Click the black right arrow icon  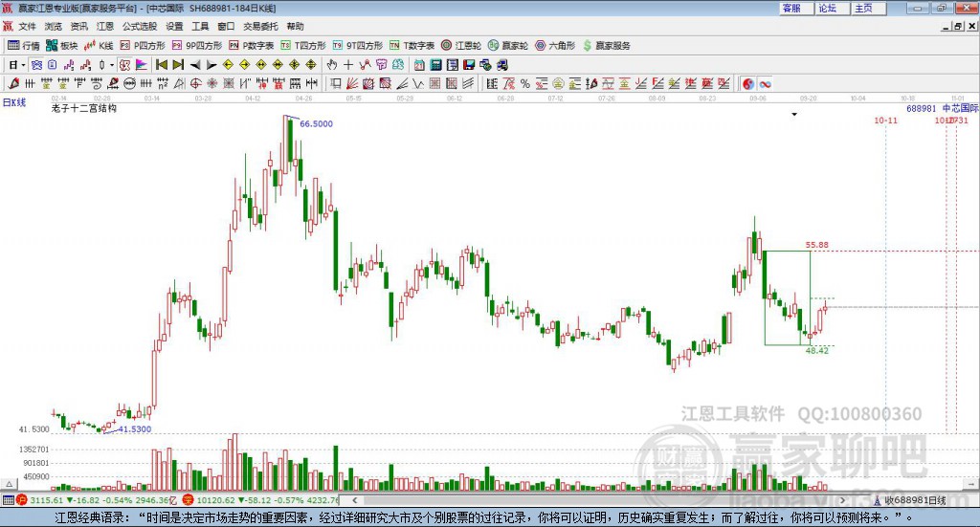[x=212, y=65]
